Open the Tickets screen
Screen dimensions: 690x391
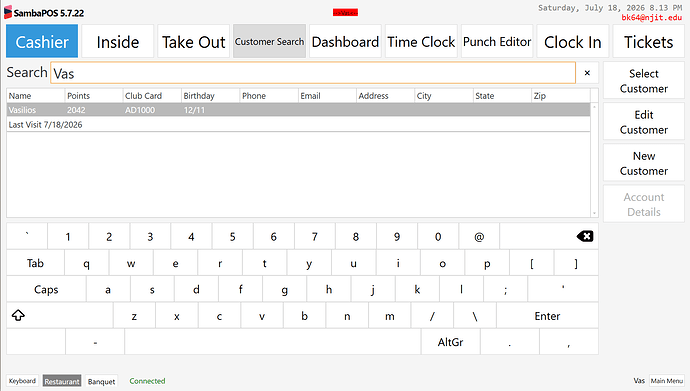coord(649,41)
